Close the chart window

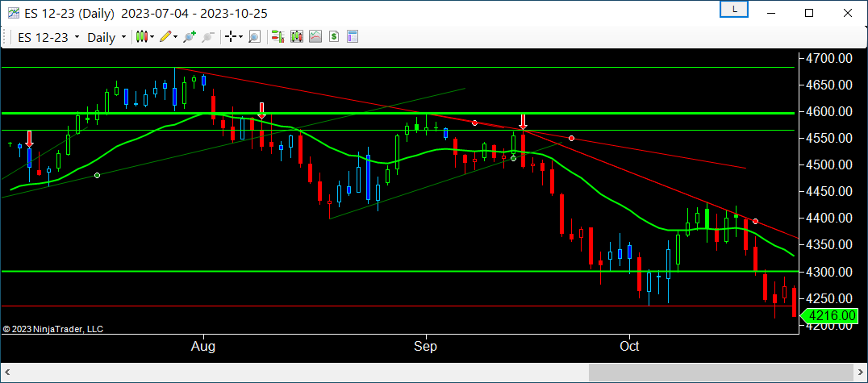(846, 13)
